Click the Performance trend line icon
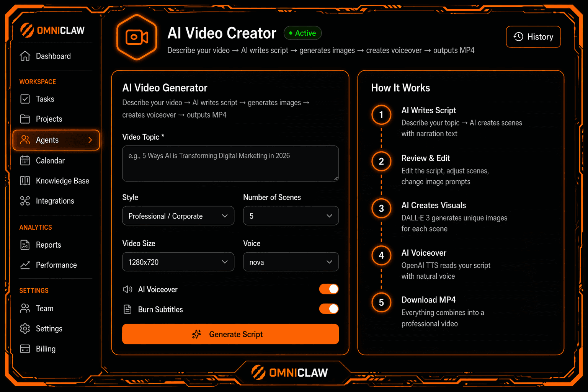The width and height of the screenshot is (588, 392). 25,265
